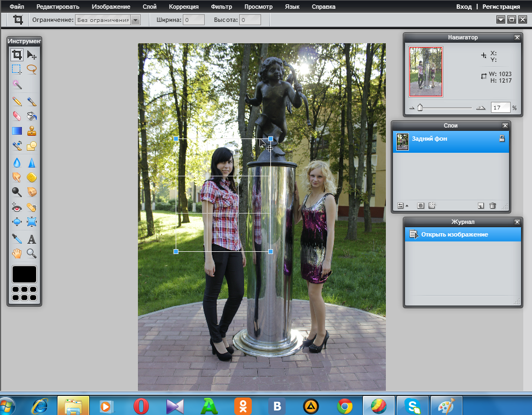This screenshot has height=415, width=532.
Task: Select the Burn hand tool
Action: tap(32, 192)
